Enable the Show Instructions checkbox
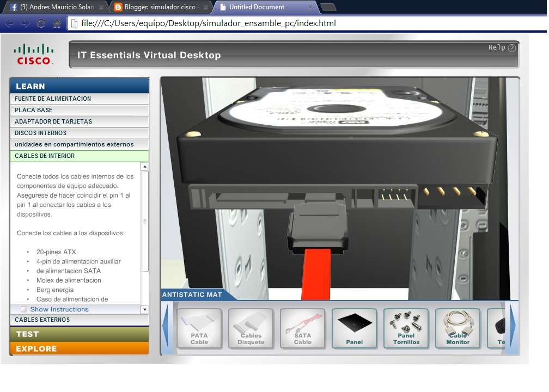The image size is (549, 392). (23, 309)
